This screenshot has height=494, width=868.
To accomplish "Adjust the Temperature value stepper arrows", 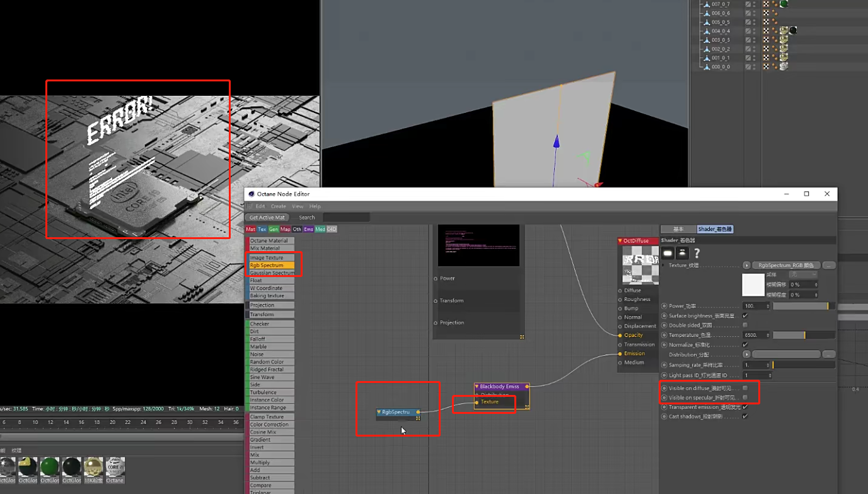I will 768,335.
